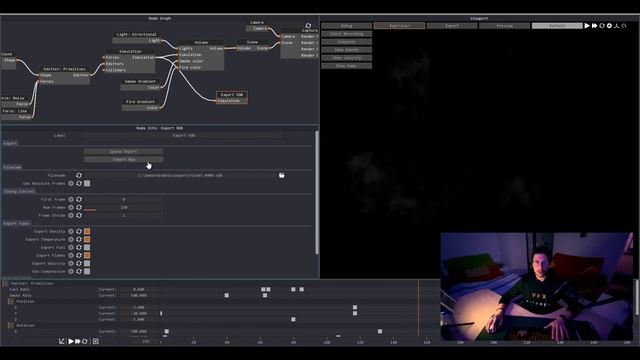The image size is (640, 360).
Task: Click the Queue Export button
Action: pos(124,151)
